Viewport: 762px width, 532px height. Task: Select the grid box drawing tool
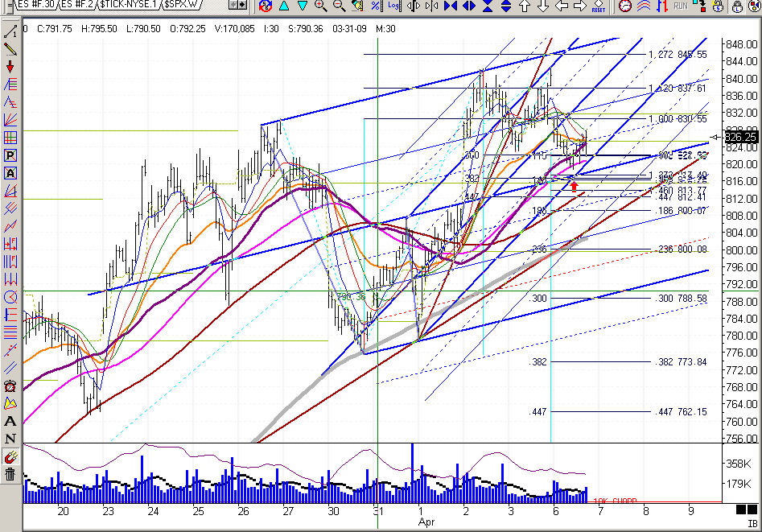10,138
